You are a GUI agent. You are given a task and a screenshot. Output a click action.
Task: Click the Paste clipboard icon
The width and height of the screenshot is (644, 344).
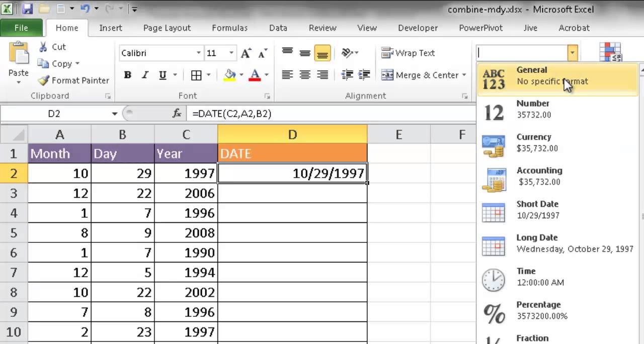point(19,53)
